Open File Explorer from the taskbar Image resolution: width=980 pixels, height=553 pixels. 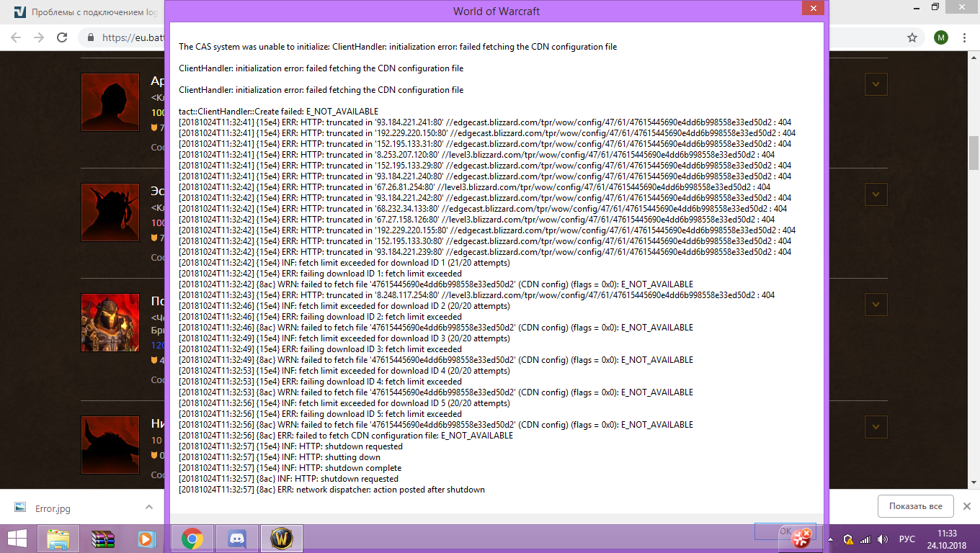tap(58, 538)
